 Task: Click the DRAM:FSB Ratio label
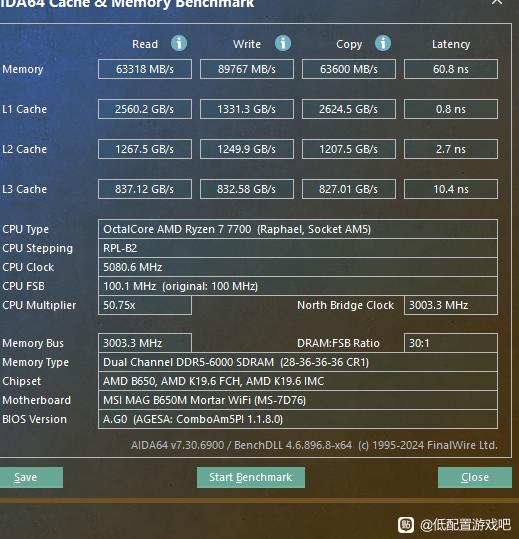coord(338,343)
